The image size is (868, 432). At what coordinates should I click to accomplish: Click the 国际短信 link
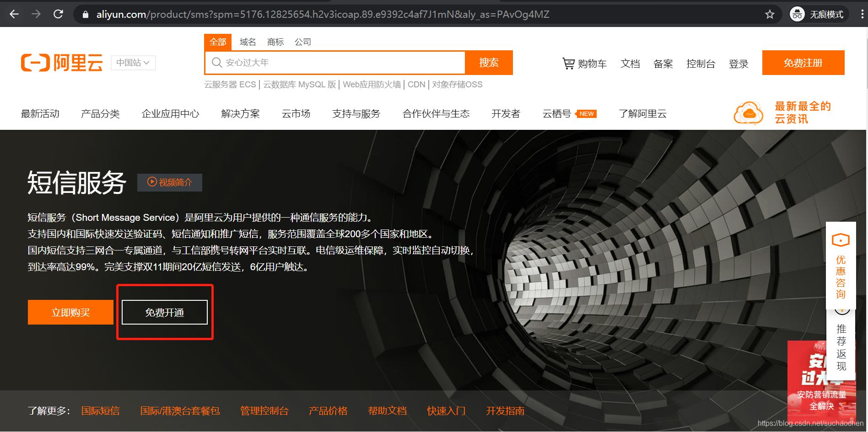[x=100, y=411]
